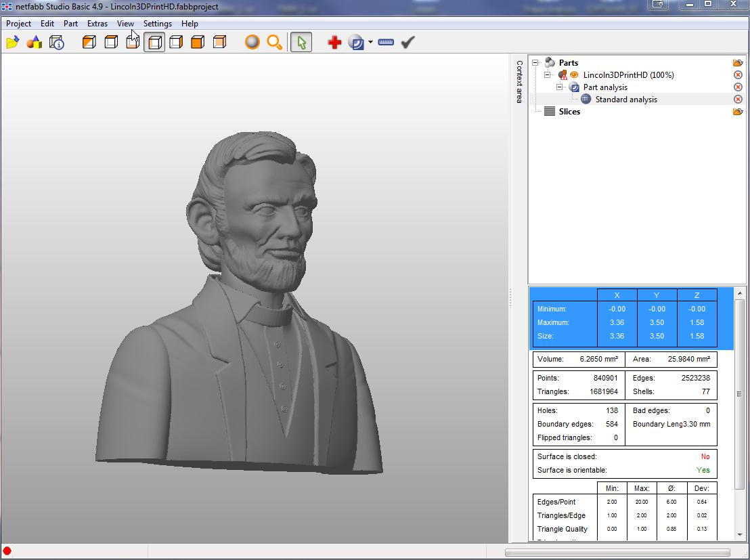The width and height of the screenshot is (750, 560).
Task: Activate the green arrow selection tool
Action: (301, 43)
